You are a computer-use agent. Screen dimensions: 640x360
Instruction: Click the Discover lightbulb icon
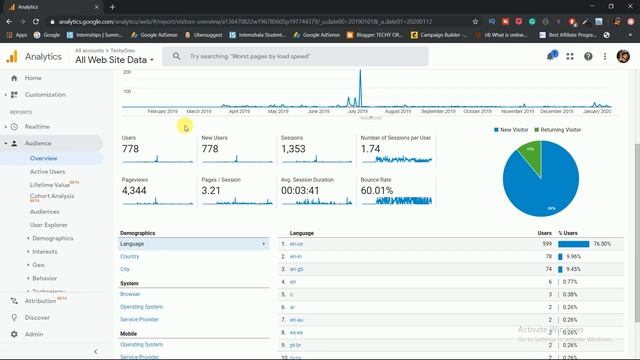pyautogui.click(x=14, y=318)
